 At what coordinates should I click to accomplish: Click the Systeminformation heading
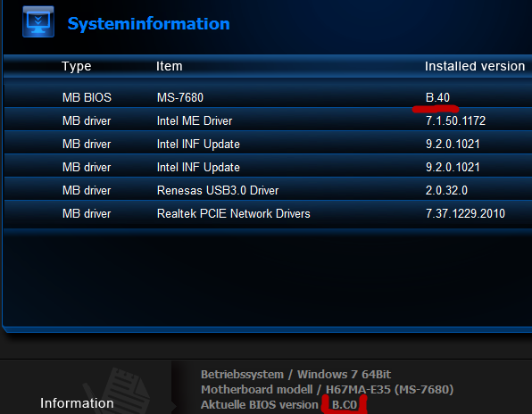[148, 24]
